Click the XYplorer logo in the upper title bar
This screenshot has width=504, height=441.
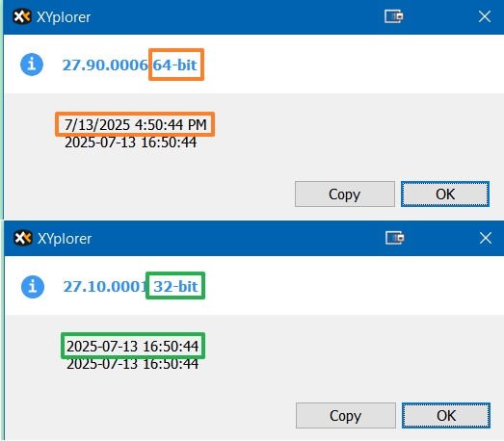(x=22, y=16)
